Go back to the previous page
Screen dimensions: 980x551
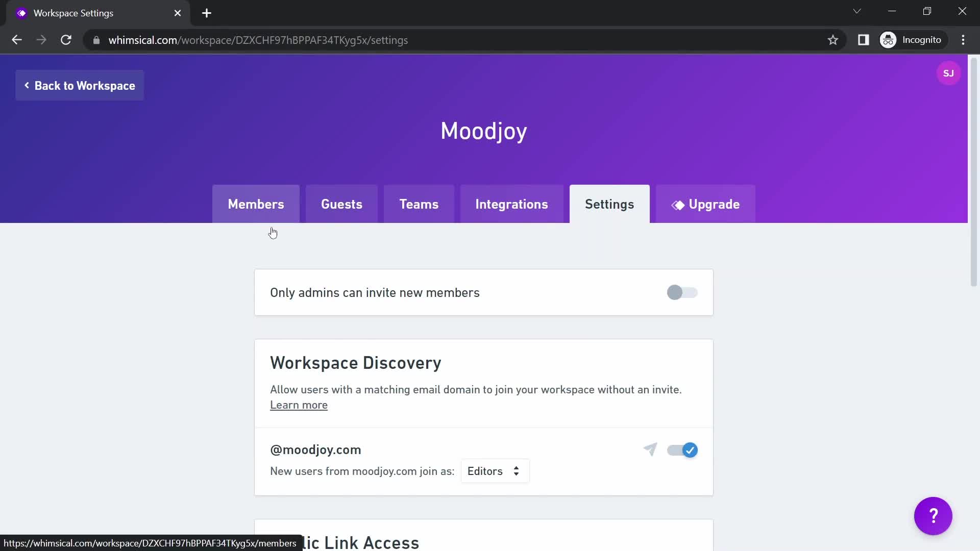[x=17, y=40]
